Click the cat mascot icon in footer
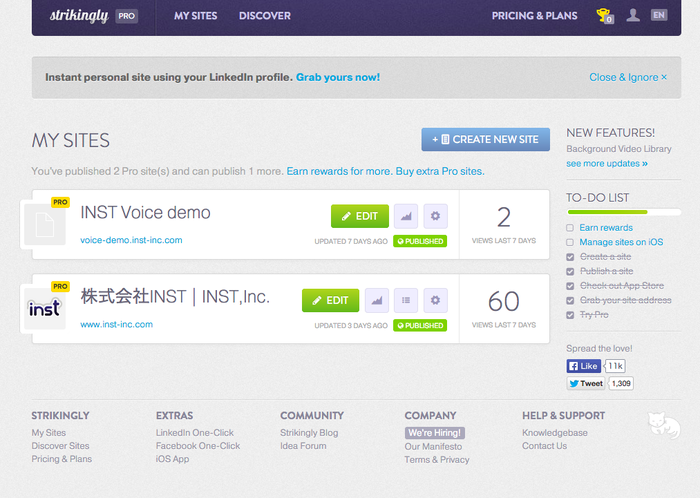 tap(664, 425)
